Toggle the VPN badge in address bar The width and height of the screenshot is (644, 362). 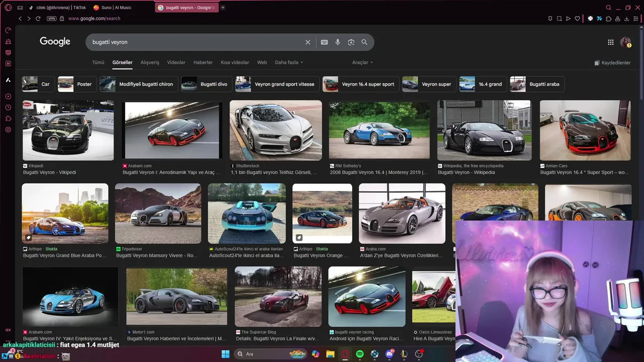point(51,19)
